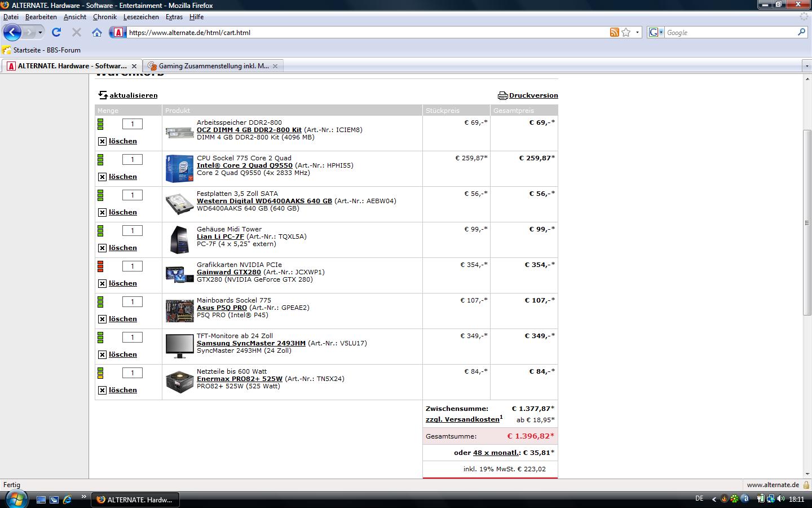Open the Extras menu
812x508 pixels.
174,17
